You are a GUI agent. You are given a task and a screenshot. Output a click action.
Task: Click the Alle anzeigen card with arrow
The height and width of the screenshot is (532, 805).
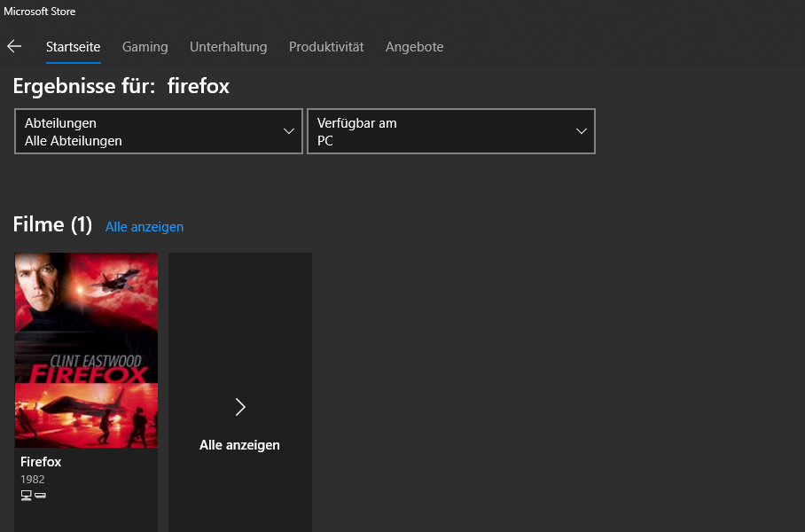click(239, 392)
